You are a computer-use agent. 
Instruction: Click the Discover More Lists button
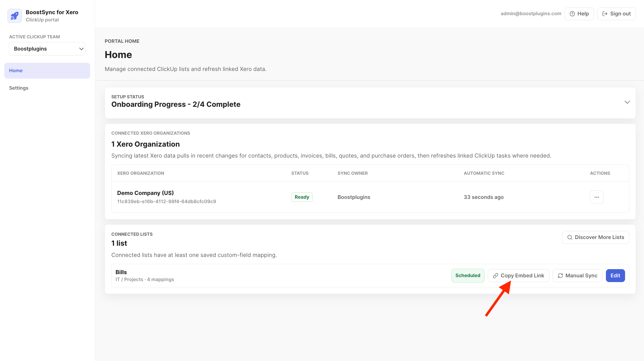click(595, 237)
